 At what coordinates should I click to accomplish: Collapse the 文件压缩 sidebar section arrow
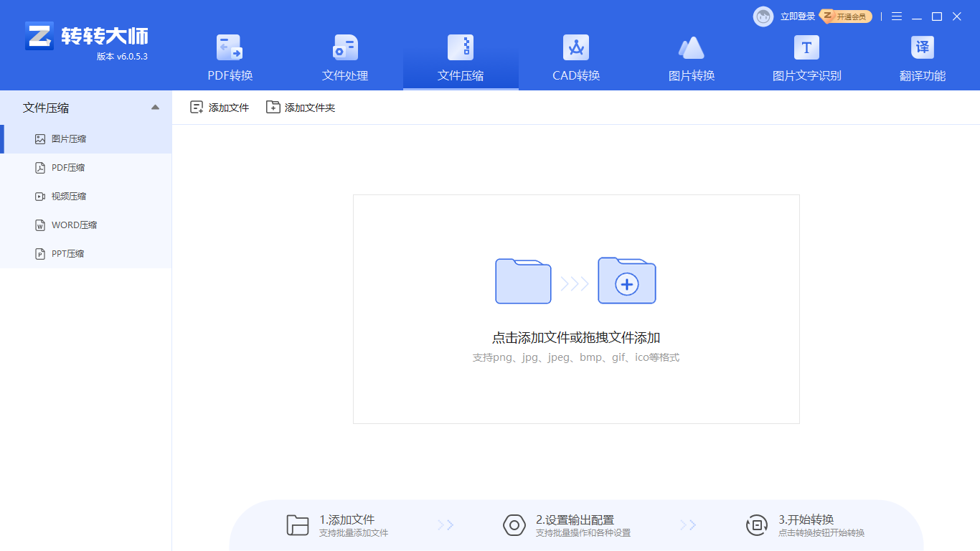pyautogui.click(x=156, y=108)
